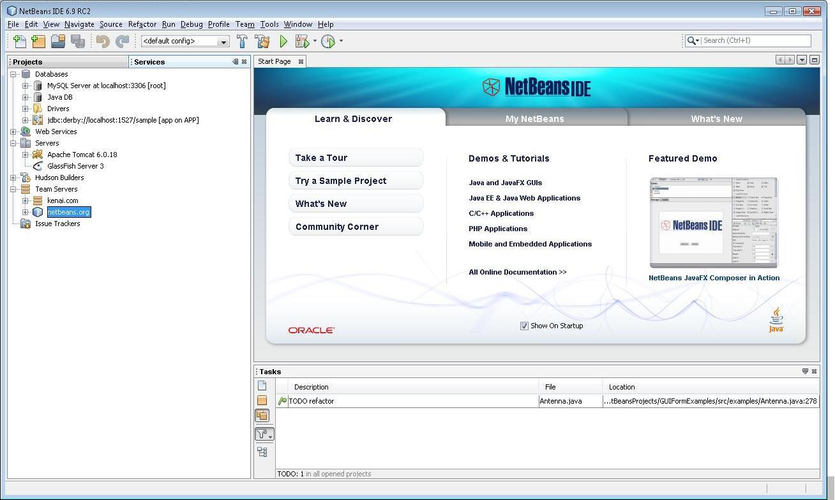Screen dimensions: 835x500
Task: Expand the Web Services node
Action: click(13, 132)
